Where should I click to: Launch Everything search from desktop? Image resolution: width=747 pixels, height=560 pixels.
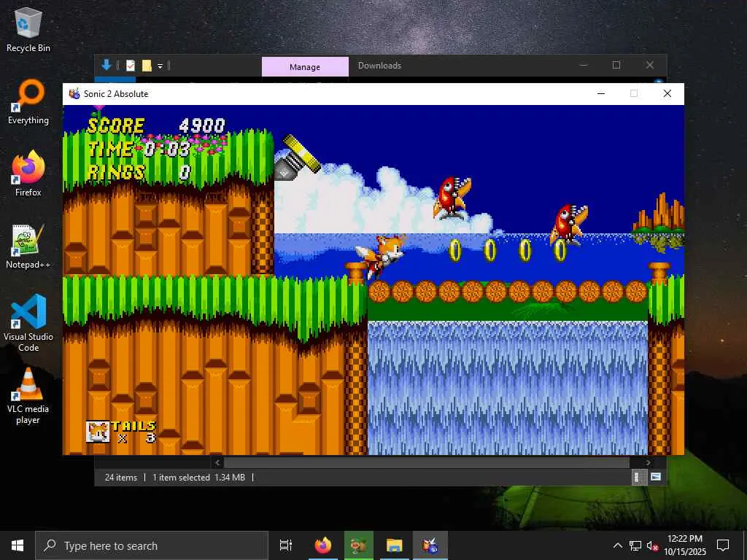click(x=28, y=102)
